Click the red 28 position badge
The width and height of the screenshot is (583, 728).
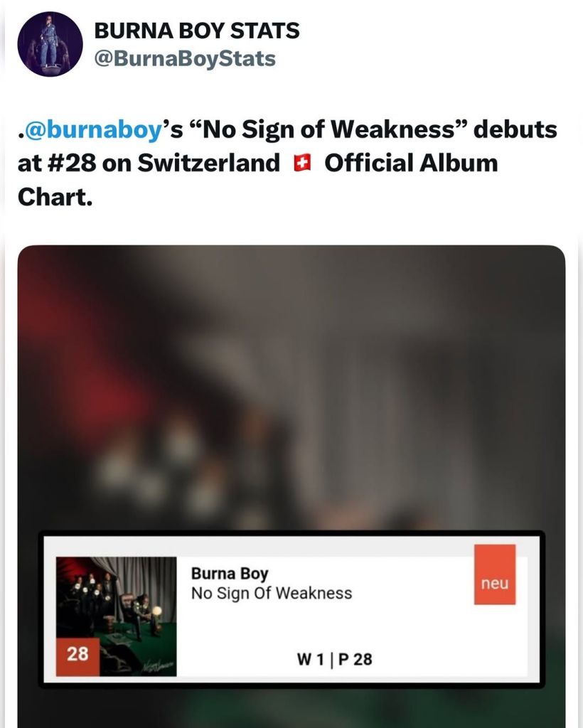click(x=77, y=654)
